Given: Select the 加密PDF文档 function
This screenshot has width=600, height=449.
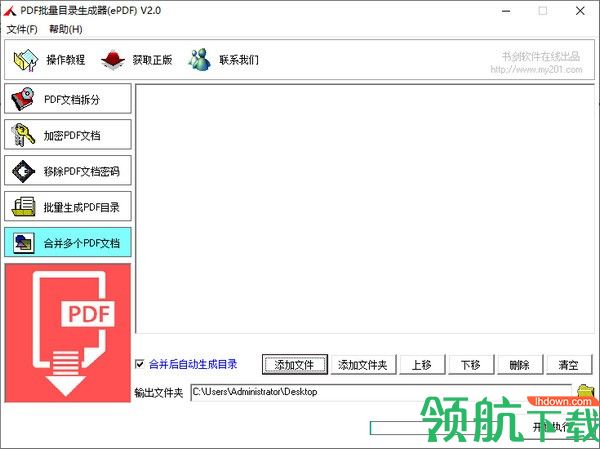Looking at the screenshot, I should (68, 135).
